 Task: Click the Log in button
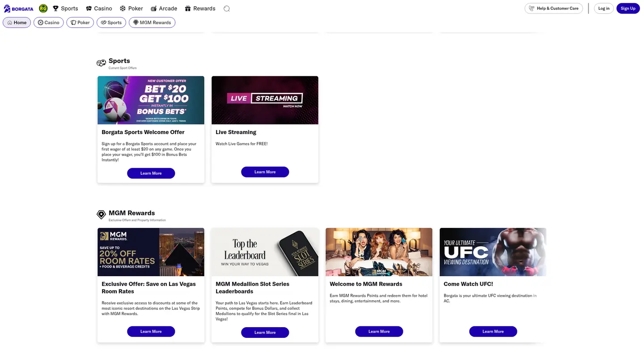click(x=604, y=8)
